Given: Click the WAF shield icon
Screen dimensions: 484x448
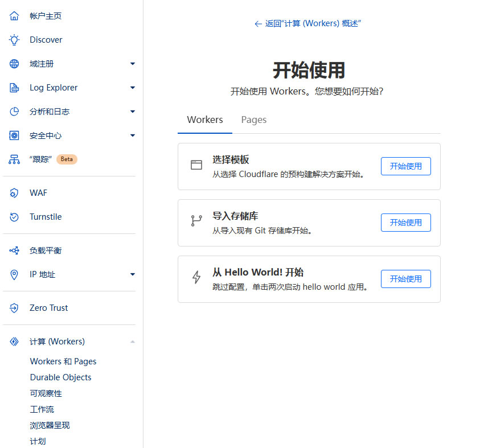Looking at the screenshot, I should (x=14, y=193).
